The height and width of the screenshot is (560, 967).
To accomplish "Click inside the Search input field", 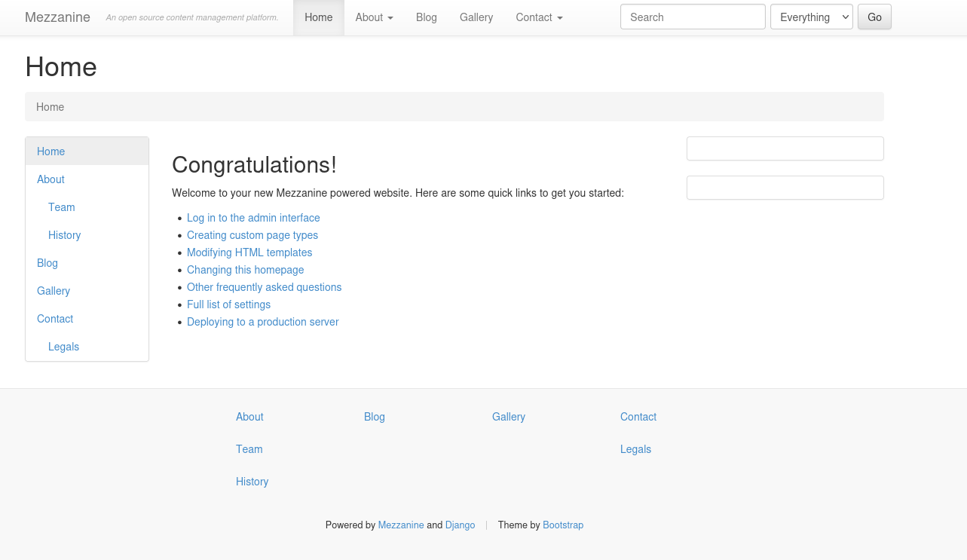I will [x=692, y=17].
